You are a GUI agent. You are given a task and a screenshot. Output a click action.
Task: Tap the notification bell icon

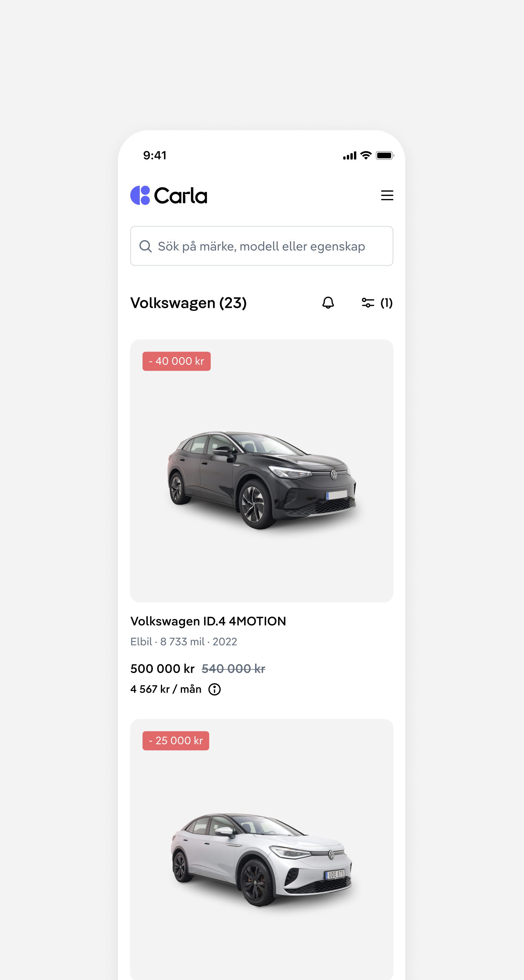328,303
